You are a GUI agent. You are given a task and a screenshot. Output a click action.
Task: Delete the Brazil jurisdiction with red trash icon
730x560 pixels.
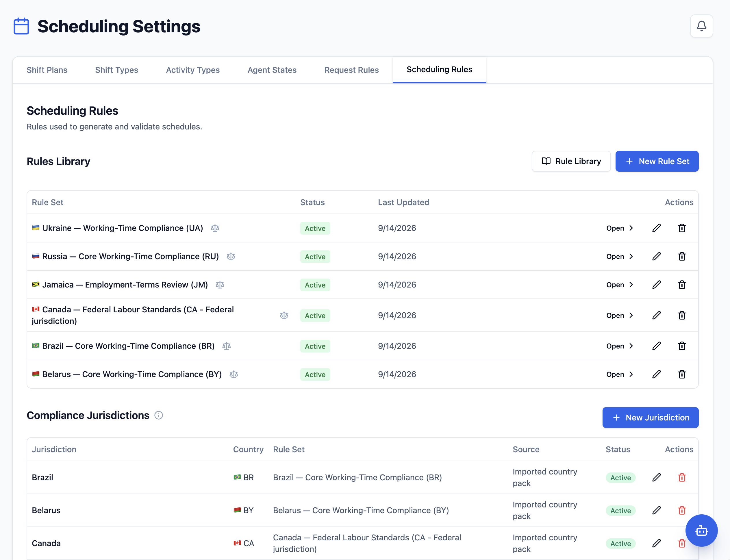click(x=682, y=477)
